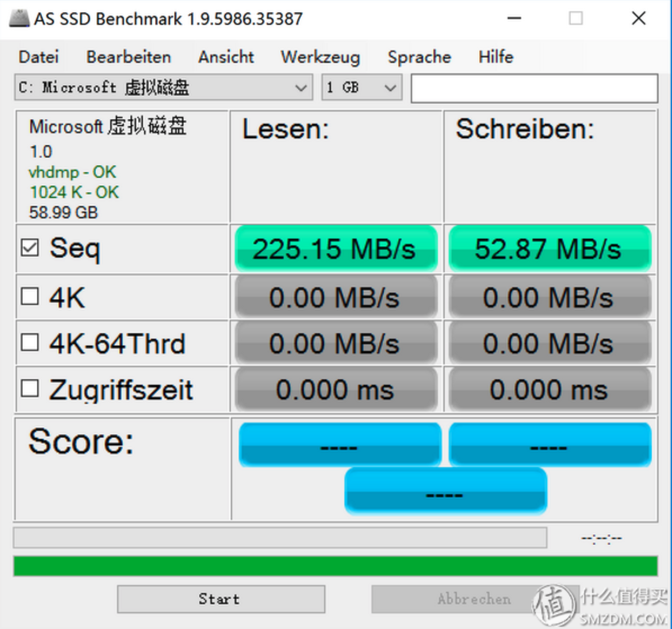Expand the drive selection dropdown (C: Microsoft)

pyautogui.click(x=164, y=87)
